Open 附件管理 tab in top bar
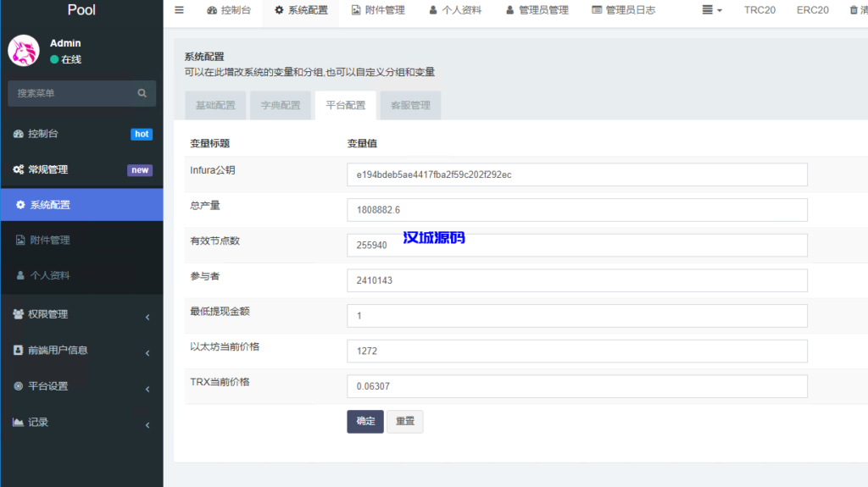This screenshot has height=487, width=868. [x=378, y=10]
